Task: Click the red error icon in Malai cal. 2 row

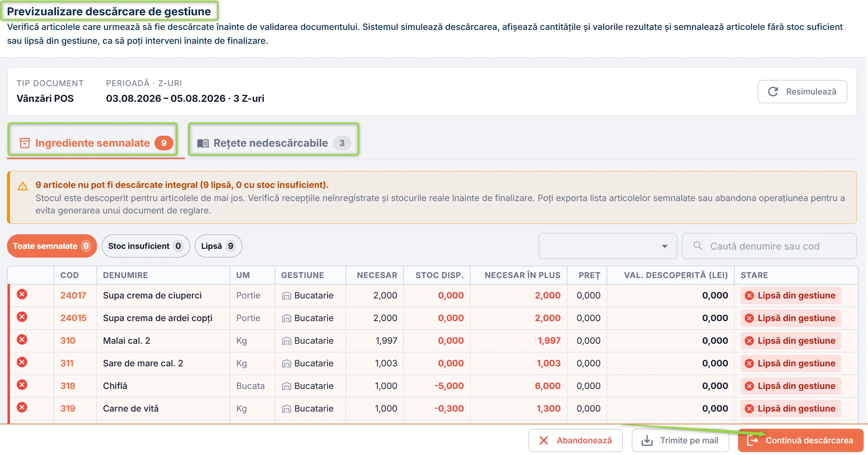Action: (22, 340)
